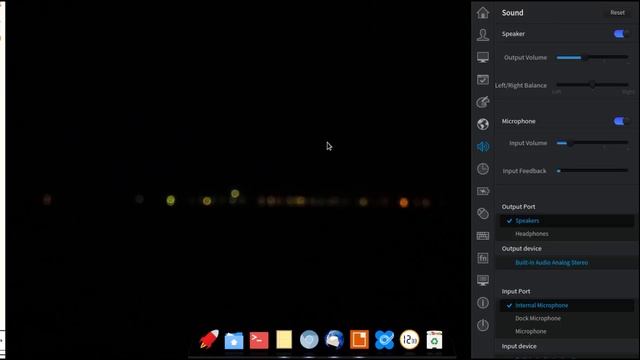Open Boot Menu monitor icon below fn
The height and width of the screenshot is (360, 640).
[x=482, y=280]
